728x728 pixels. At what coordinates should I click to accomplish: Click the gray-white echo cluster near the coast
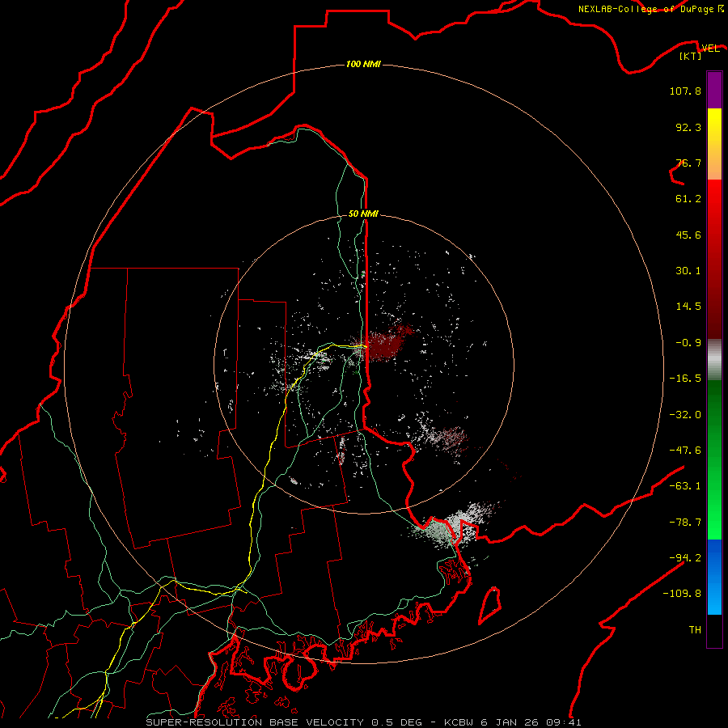point(453,525)
